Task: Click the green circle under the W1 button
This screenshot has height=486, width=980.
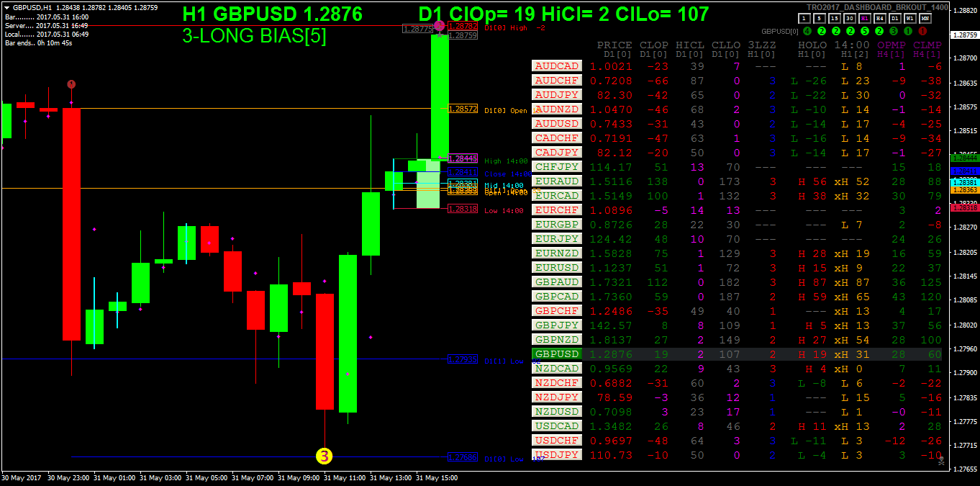Action: [x=908, y=31]
